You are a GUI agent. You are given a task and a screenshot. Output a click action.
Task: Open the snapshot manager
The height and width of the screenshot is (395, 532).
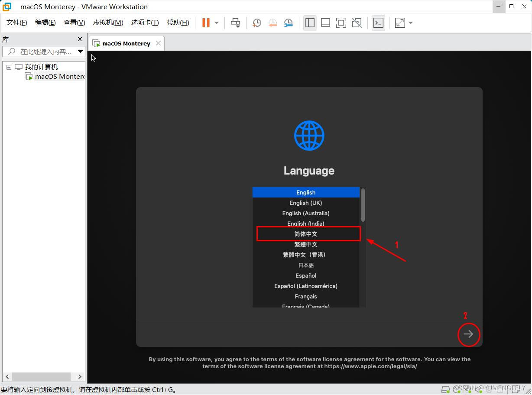pos(288,23)
